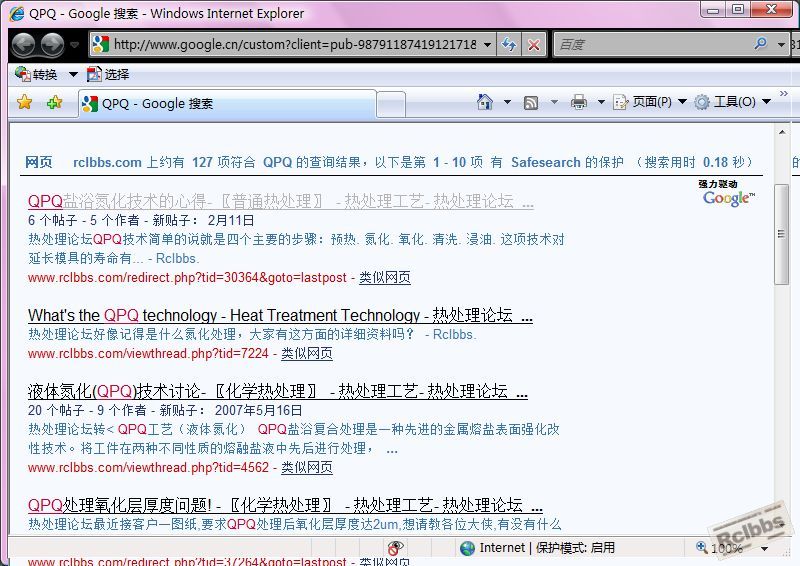Image resolution: width=800 pixels, height=566 pixels.
Task: Open a new blank tab
Action: (x=391, y=105)
